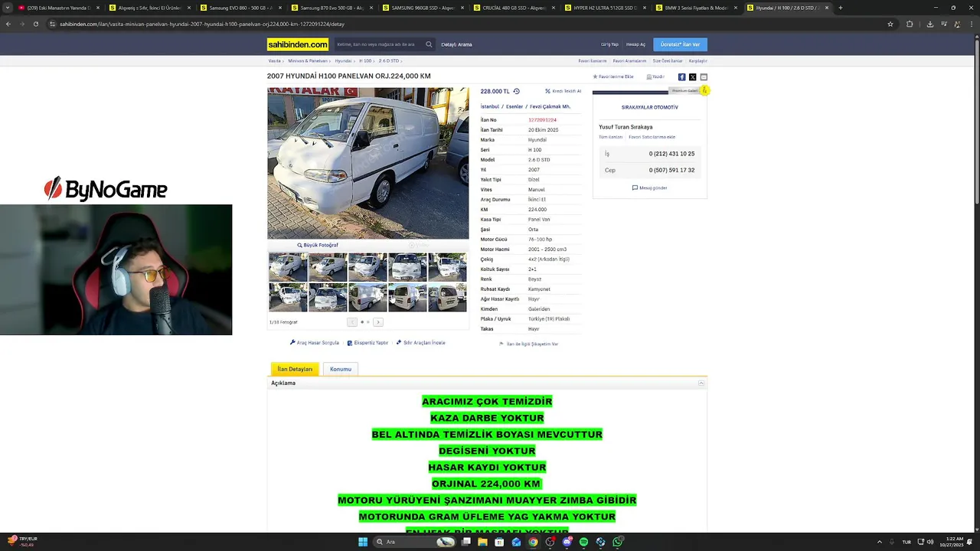
Task: Switch to the Samsung EVO 860 browser tab
Action: pyautogui.click(x=240, y=8)
